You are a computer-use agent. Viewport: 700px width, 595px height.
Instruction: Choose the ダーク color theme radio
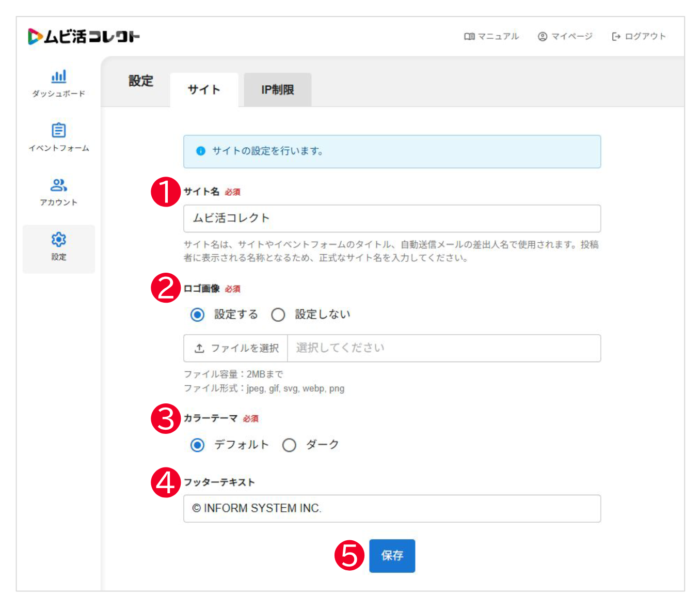(289, 445)
